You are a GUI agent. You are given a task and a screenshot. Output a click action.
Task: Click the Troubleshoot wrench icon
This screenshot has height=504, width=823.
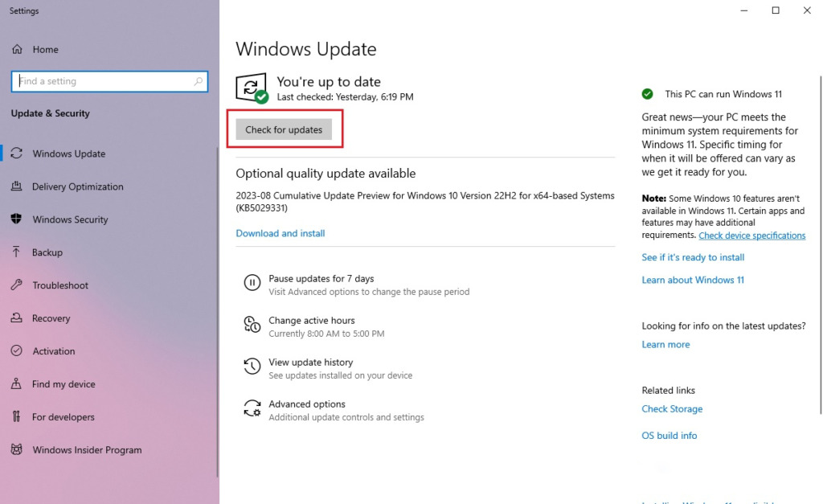point(16,285)
